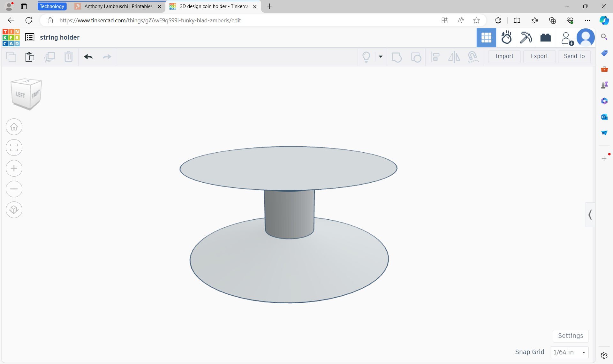Enable snapping with the magnet icon

473,57
